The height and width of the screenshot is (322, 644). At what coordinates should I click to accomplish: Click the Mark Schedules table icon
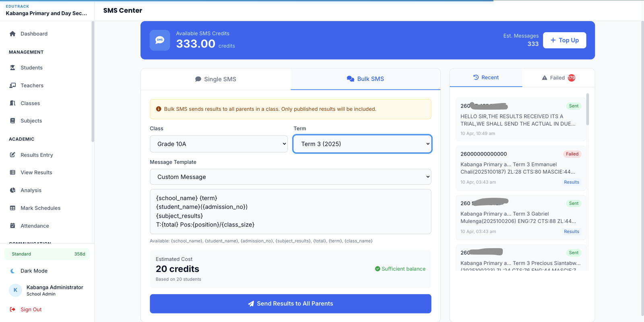point(12,208)
